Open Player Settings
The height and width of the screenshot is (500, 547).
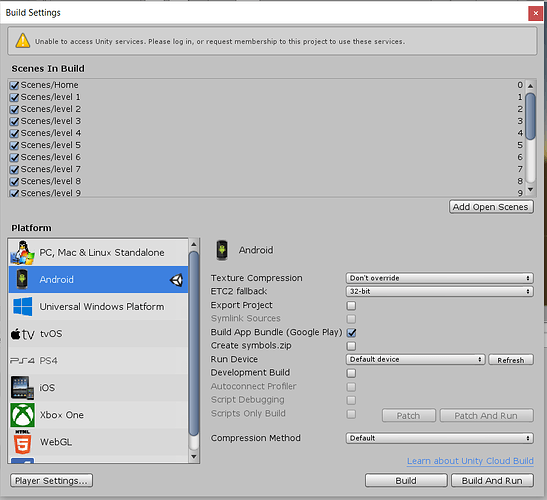click(52, 480)
